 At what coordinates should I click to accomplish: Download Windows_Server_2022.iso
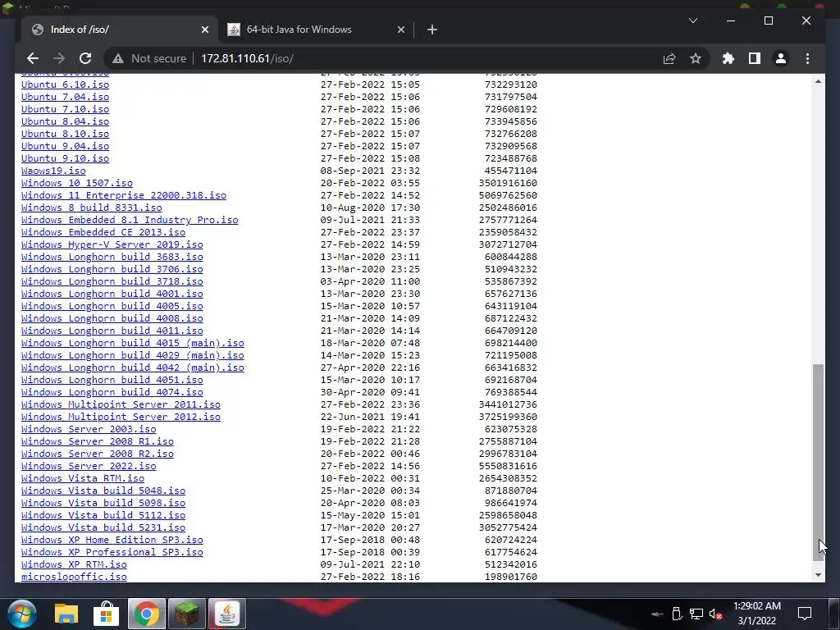(x=89, y=467)
